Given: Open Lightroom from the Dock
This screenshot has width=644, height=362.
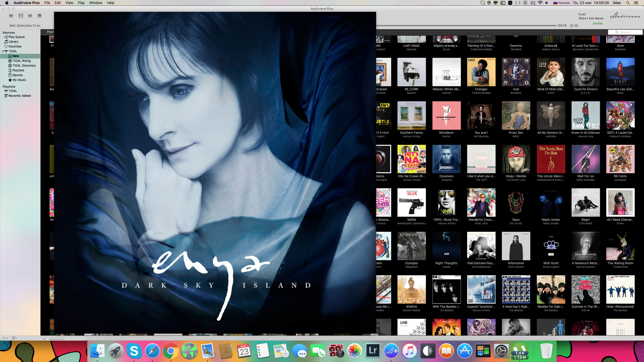Looking at the screenshot, I should pyautogui.click(x=373, y=351).
